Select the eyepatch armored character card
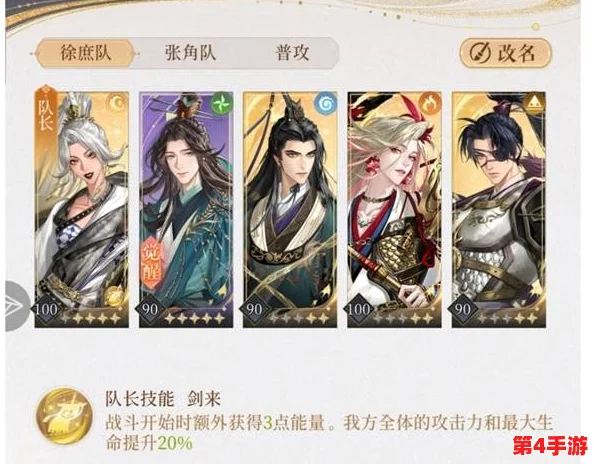This screenshot has height=464, width=594. (499, 209)
